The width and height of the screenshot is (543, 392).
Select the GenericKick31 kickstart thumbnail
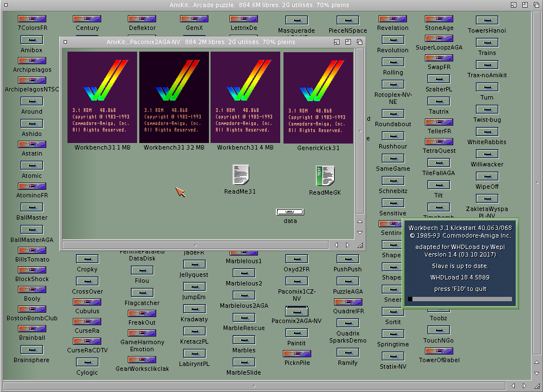tap(318, 97)
